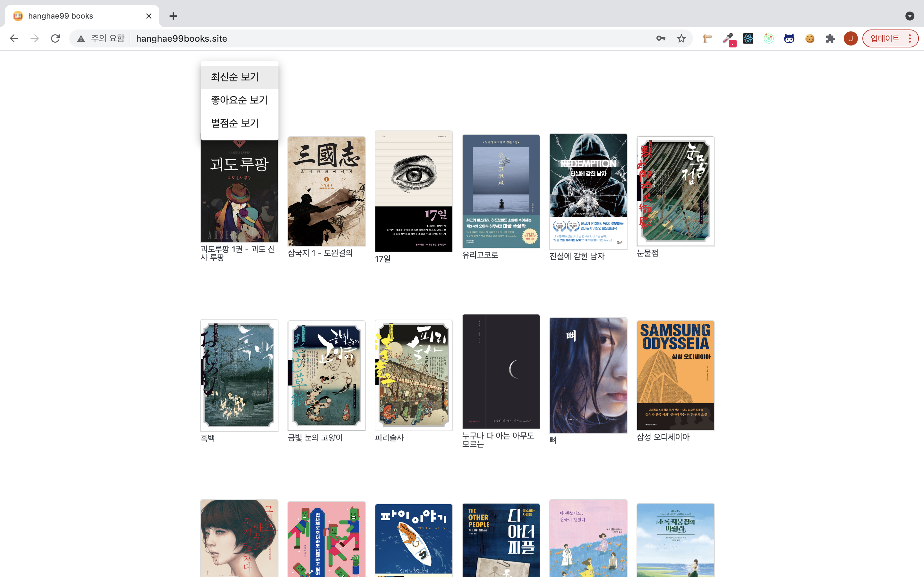Image resolution: width=924 pixels, height=577 pixels.
Task: Reload the current page
Action: tap(56, 38)
